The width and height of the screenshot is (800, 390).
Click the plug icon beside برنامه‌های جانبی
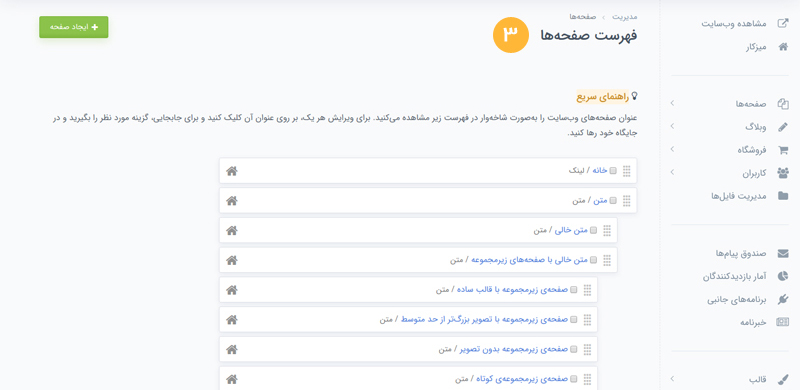point(782,299)
